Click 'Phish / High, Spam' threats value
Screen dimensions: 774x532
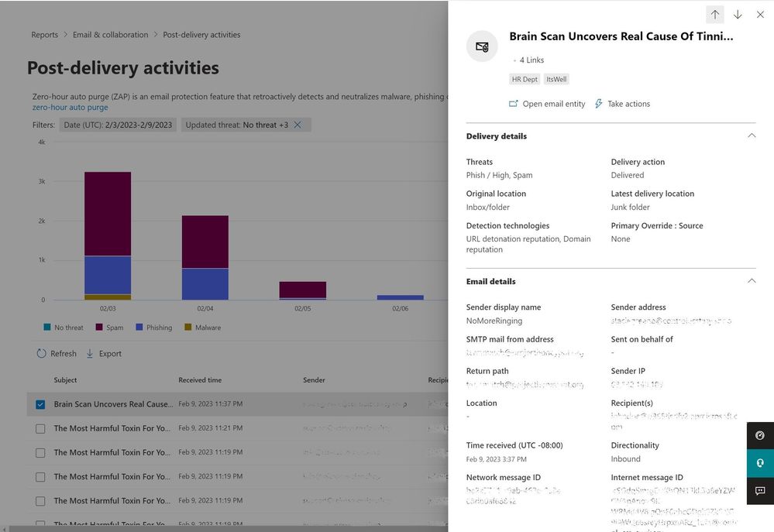tap(499, 175)
